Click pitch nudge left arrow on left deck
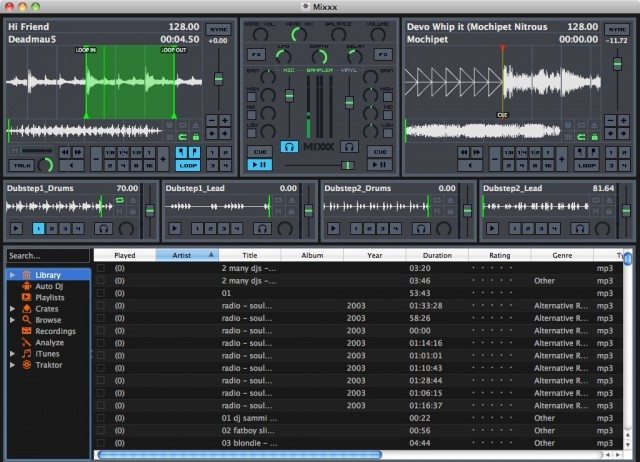Screen dimensions: 640x462 pos(211,133)
